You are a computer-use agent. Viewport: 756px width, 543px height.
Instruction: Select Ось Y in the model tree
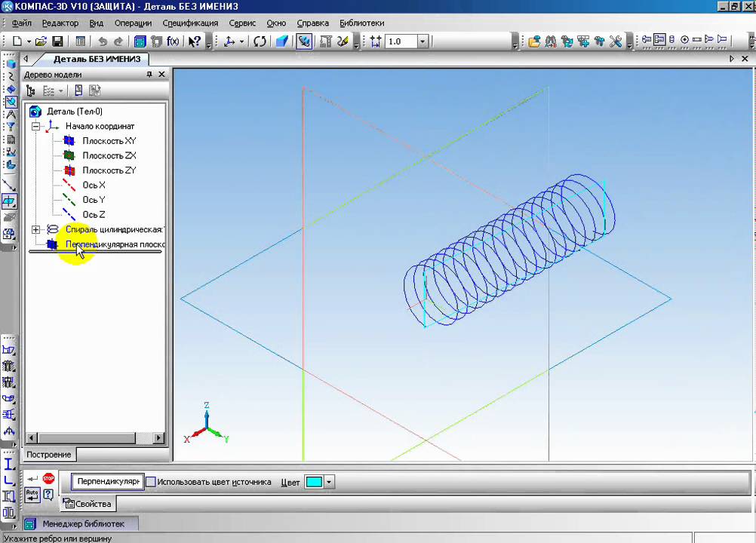[x=94, y=200]
